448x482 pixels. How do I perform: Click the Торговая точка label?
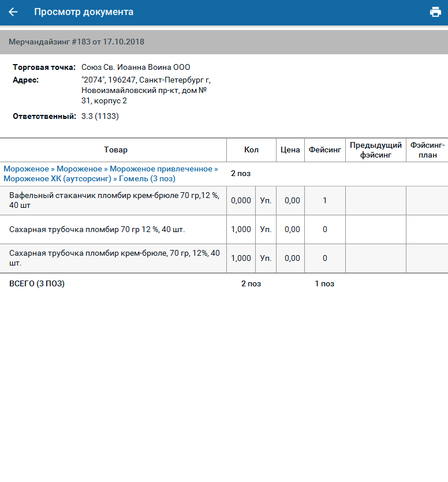pos(44,68)
